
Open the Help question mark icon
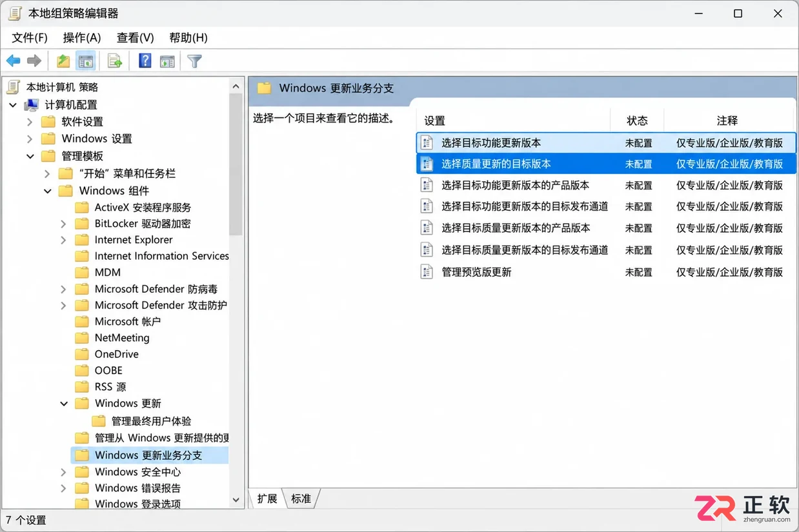tap(145, 61)
